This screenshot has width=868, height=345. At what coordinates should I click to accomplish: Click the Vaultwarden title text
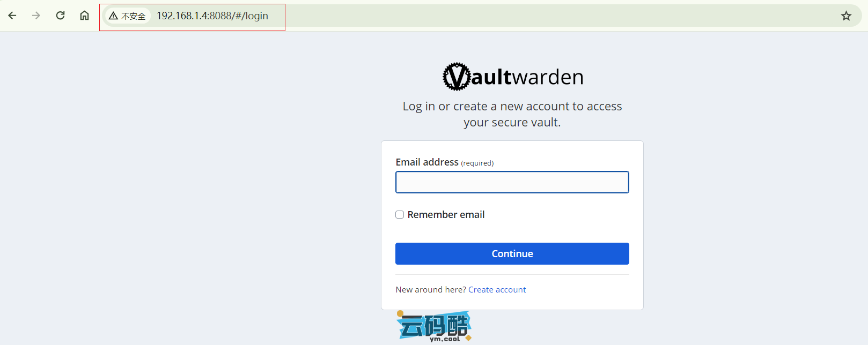527,77
